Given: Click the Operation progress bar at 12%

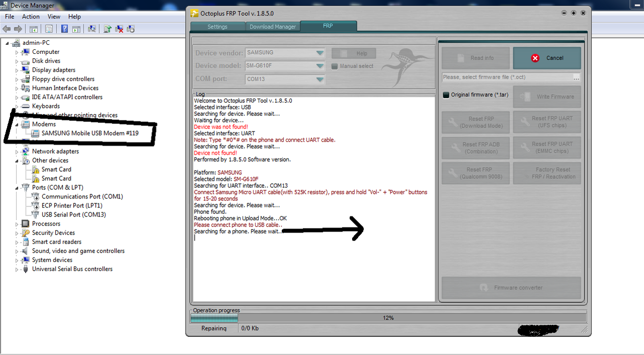Looking at the screenshot, I should [x=388, y=318].
